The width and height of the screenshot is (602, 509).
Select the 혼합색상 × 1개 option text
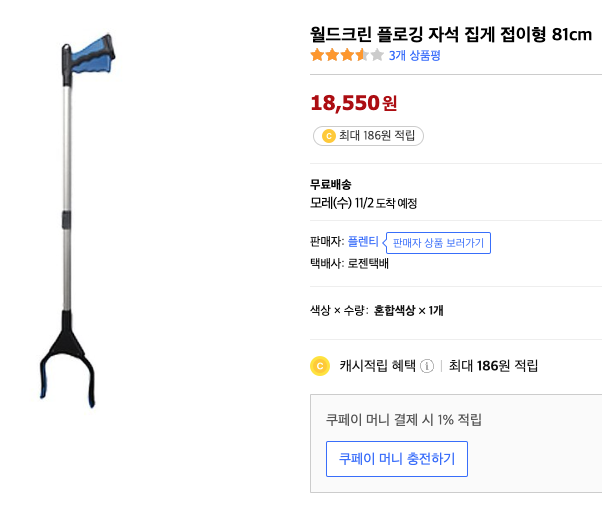click(408, 310)
